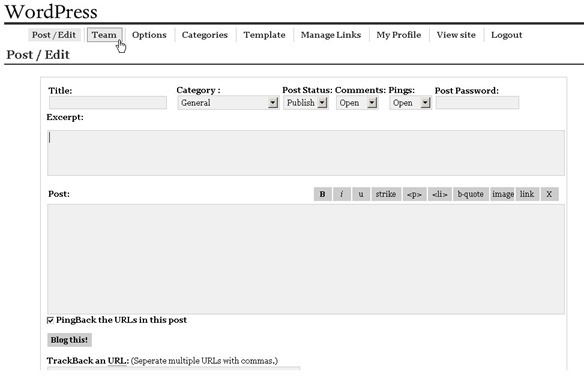Insert a blockquote using b-quote
The width and height of the screenshot is (584, 390).
tap(471, 194)
